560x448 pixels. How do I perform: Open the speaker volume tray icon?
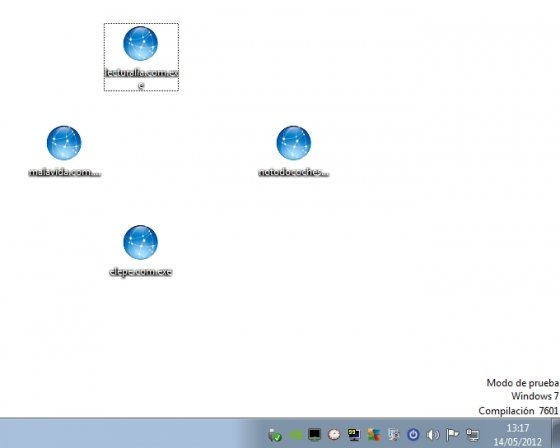point(433,434)
